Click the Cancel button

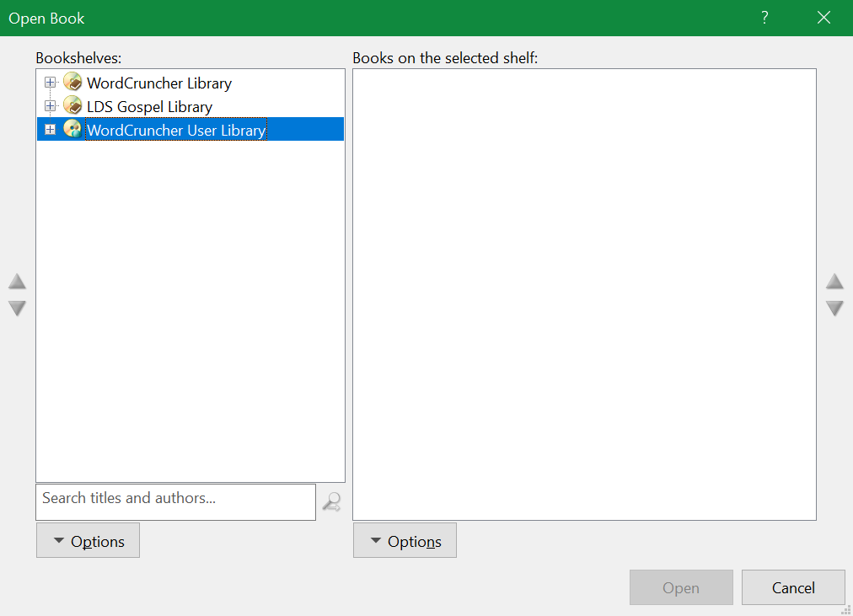793,588
